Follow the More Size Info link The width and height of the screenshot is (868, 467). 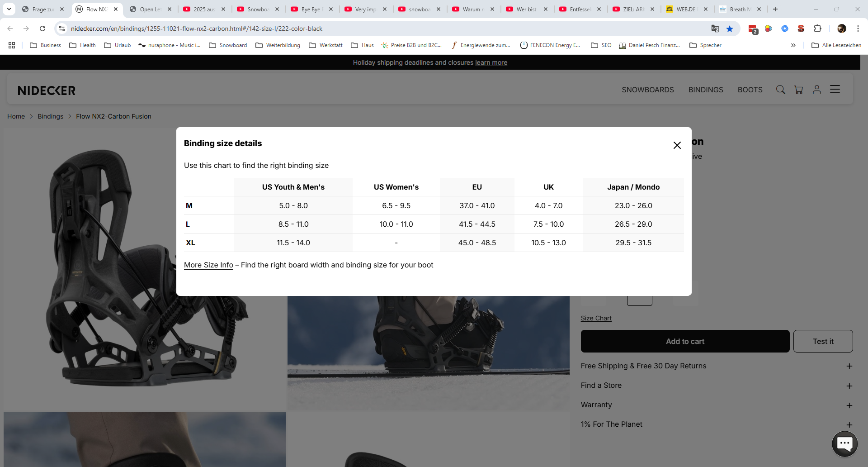[208, 265]
